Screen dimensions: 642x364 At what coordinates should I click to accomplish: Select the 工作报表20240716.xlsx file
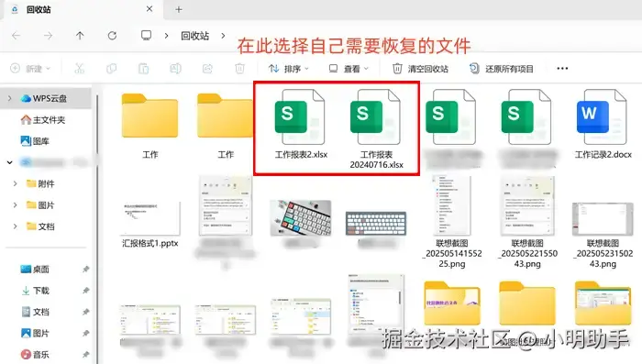coord(376,127)
